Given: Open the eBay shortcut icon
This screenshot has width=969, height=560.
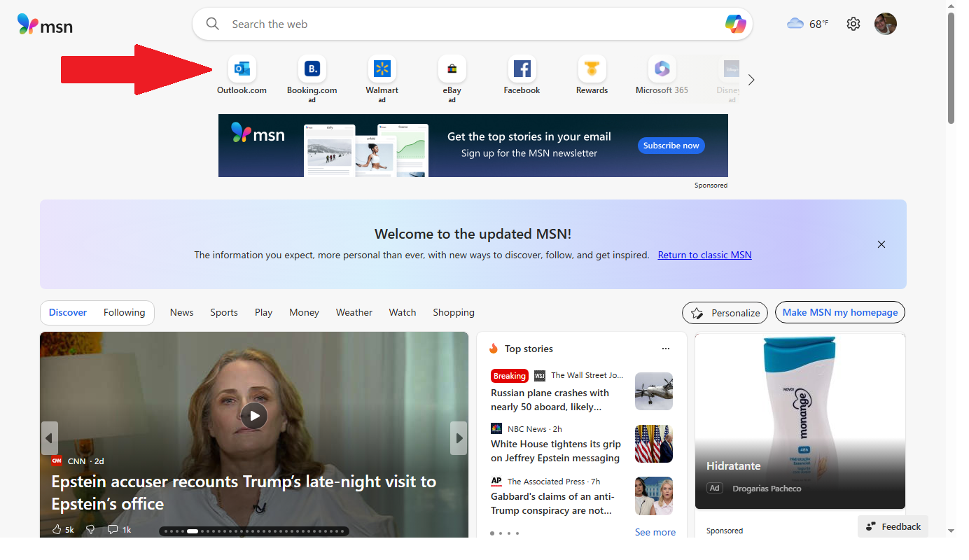Looking at the screenshot, I should 452,69.
